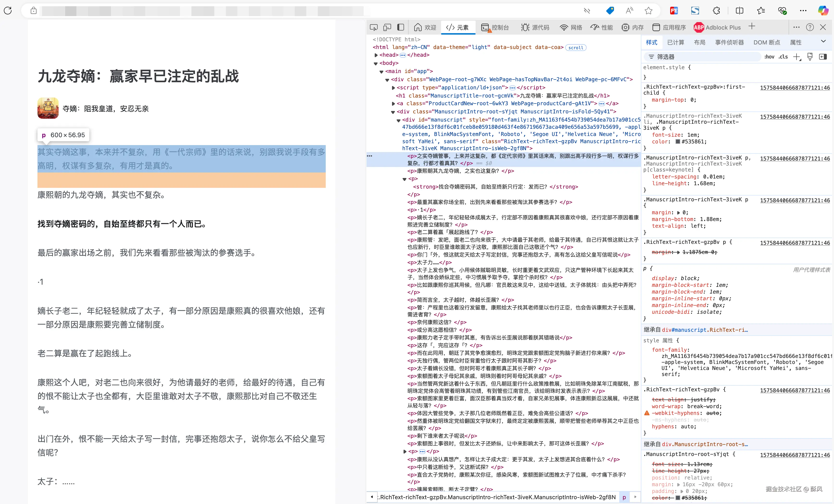Change the DevTools dock location
The image size is (834, 504).
pos(401,27)
